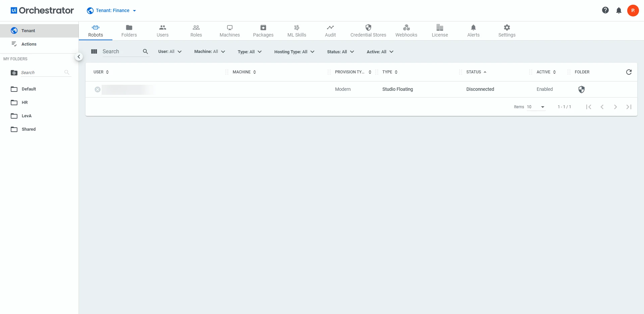
Task: Switch to the Machines tab
Action: point(230,31)
